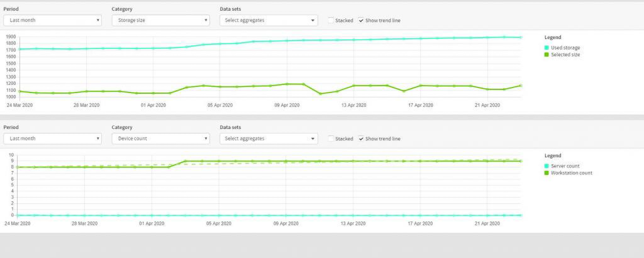Click the last data point on the Used storage line
Viewport: 644px width, 258px height.
[x=520, y=37]
